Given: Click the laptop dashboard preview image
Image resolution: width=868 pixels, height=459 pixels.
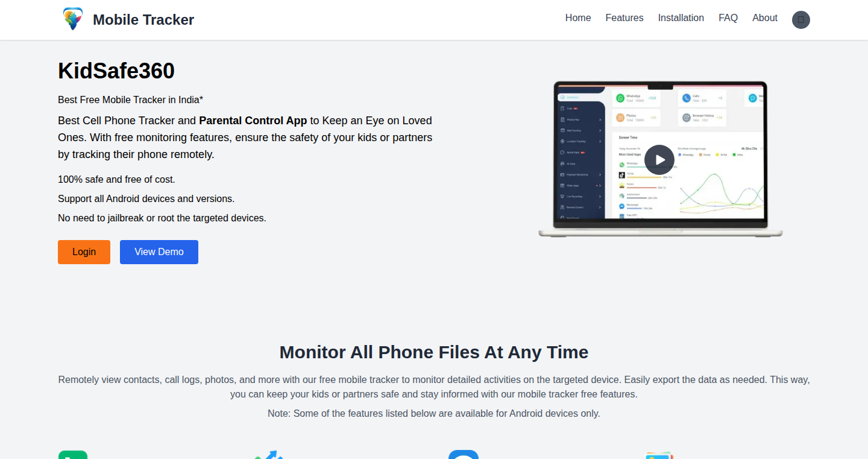Looking at the screenshot, I should click(661, 159).
